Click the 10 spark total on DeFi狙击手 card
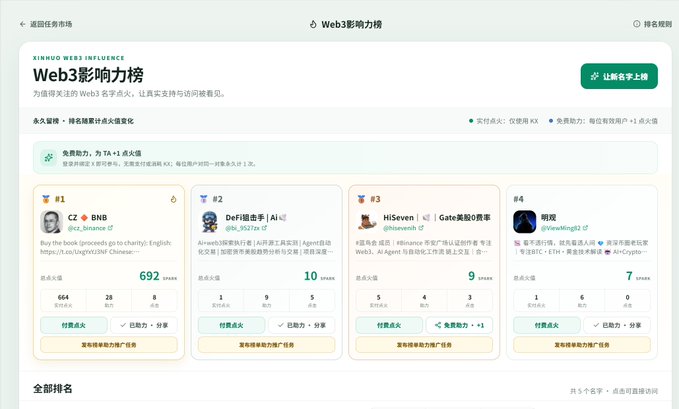Viewport: 679px width, 409px height. pyautogui.click(x=310, y=276)
